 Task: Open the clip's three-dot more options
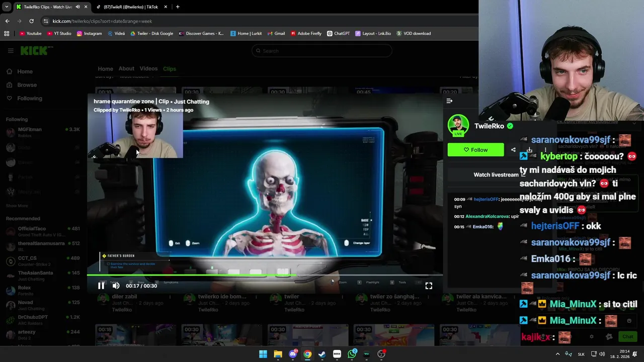(545, 150)
